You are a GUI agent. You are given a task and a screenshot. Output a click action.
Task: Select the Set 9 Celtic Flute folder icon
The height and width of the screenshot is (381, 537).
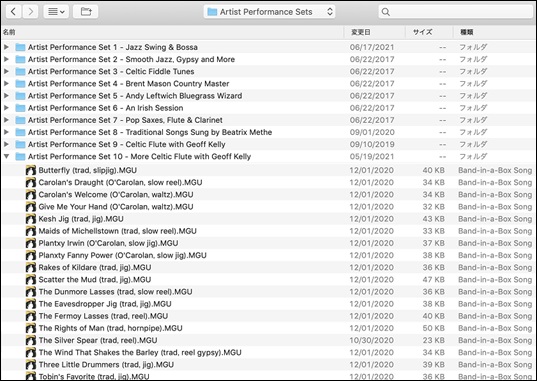[20, 144]
